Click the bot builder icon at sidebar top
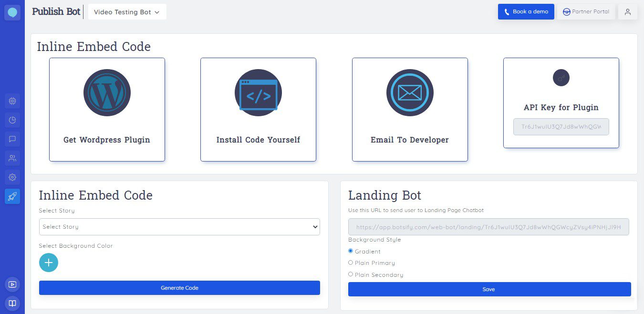 tap(12, 101)
